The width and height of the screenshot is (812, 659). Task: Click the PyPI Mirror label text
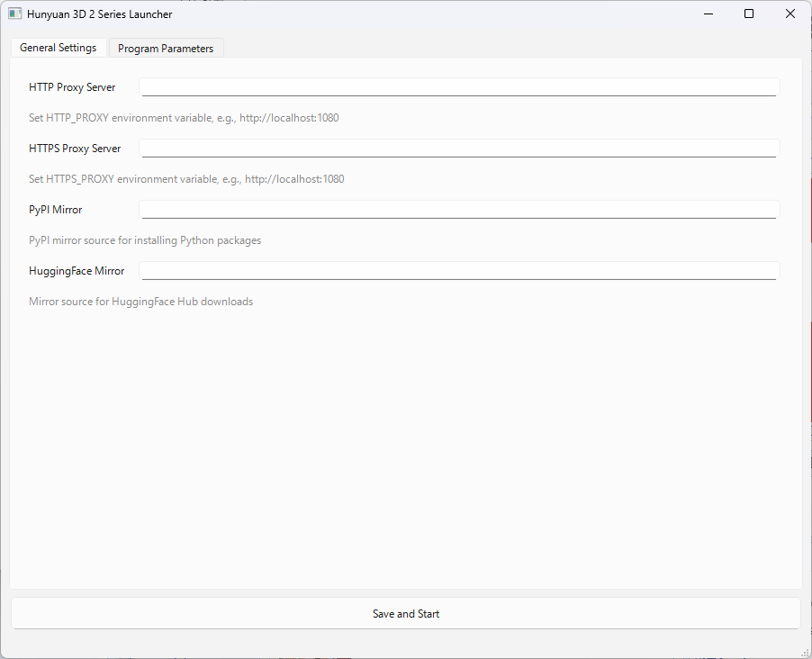(x=56, y=210)
